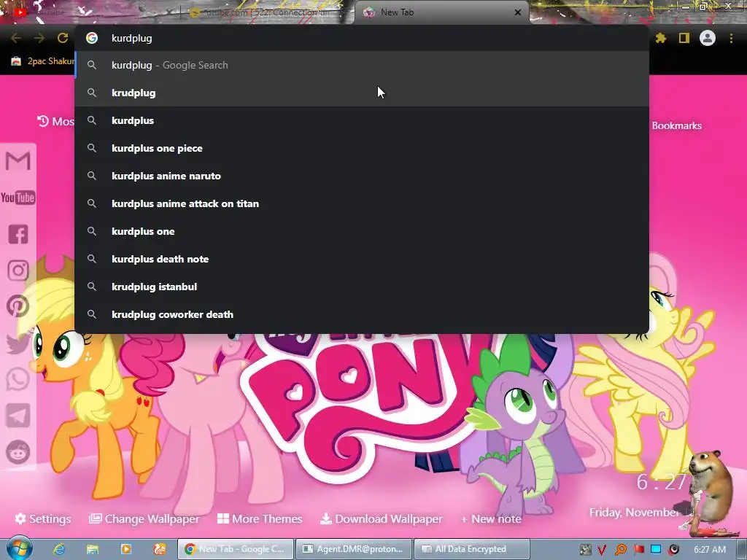Screen dimensions: 747x560
Task: Click the Windows Start button
Action: (18, 548)
